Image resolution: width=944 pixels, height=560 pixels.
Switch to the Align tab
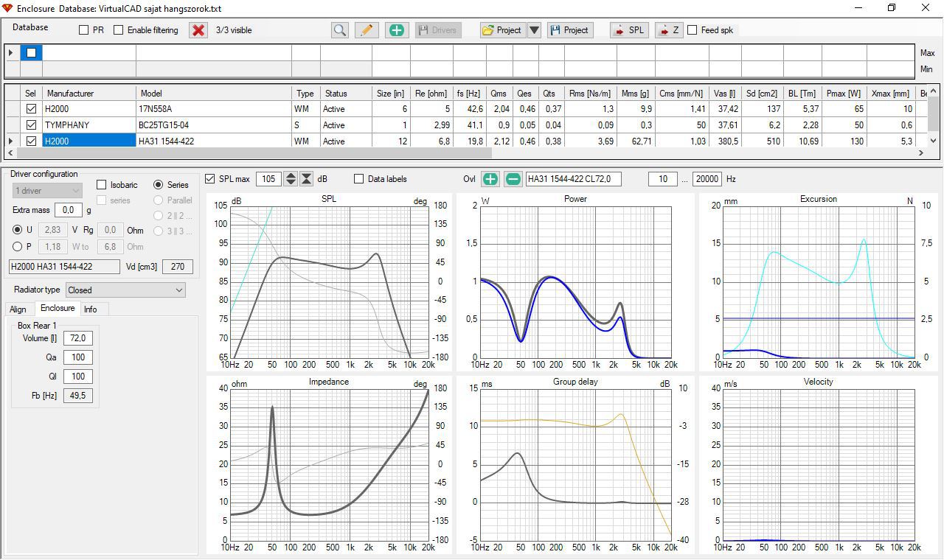[18, 309]
